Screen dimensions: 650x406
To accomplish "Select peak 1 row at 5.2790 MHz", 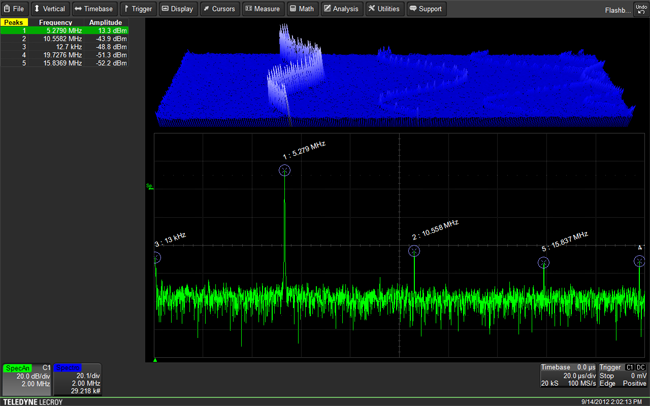I will click(x=65, y=31).
